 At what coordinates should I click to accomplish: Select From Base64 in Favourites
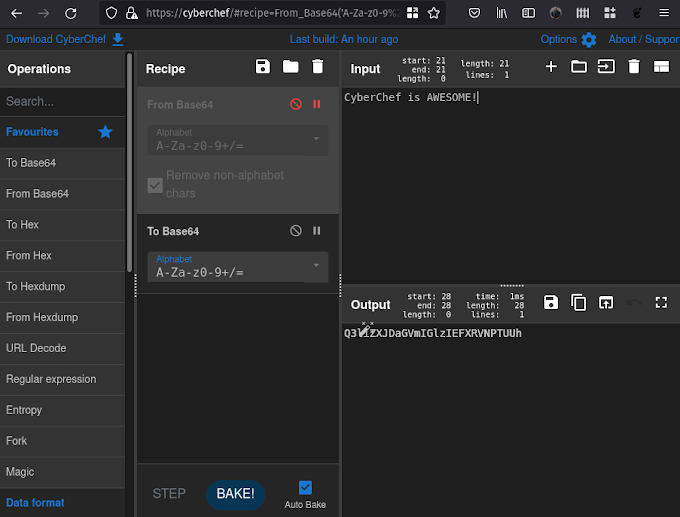pos(62,194)
